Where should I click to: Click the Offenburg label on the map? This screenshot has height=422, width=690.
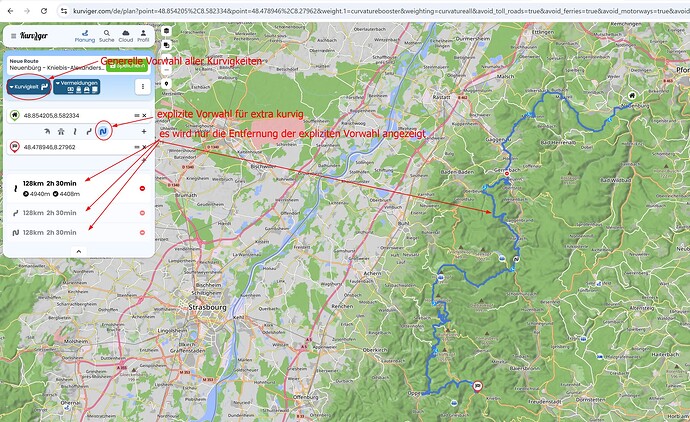tap(305, 397)
